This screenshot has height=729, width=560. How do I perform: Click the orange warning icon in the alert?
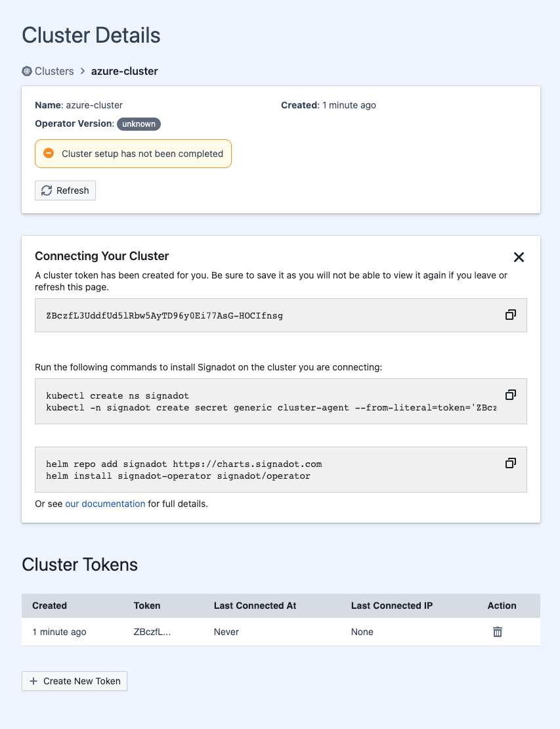[x=49, y=153]
